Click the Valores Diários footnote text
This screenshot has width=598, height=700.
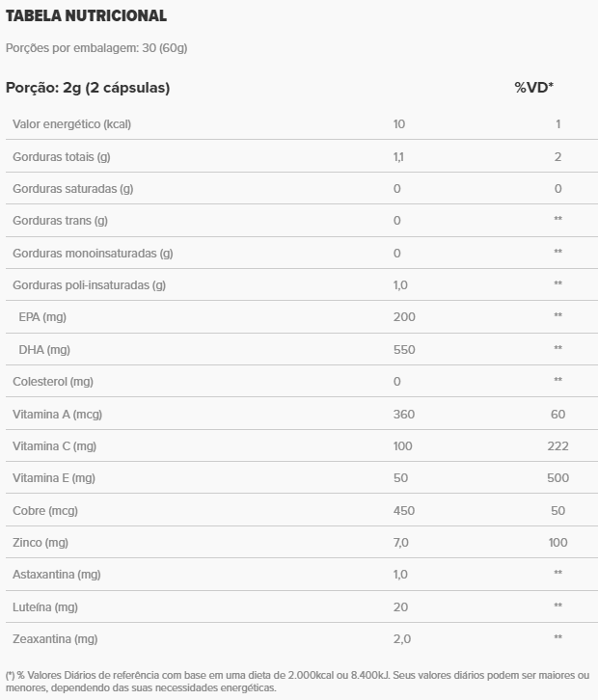[x=297, y=681]
